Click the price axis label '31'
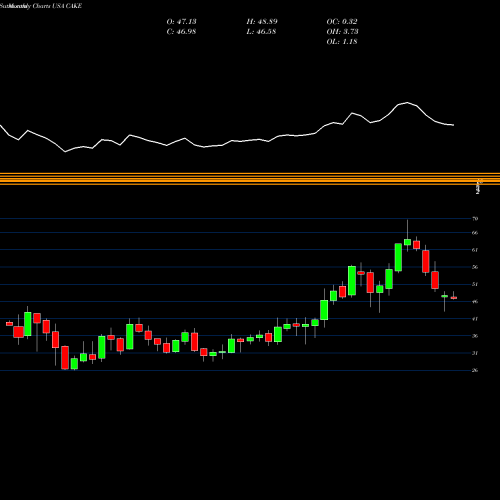Image resolution: width=500 pixels, height=500 pixels. [x=475, y=353]
